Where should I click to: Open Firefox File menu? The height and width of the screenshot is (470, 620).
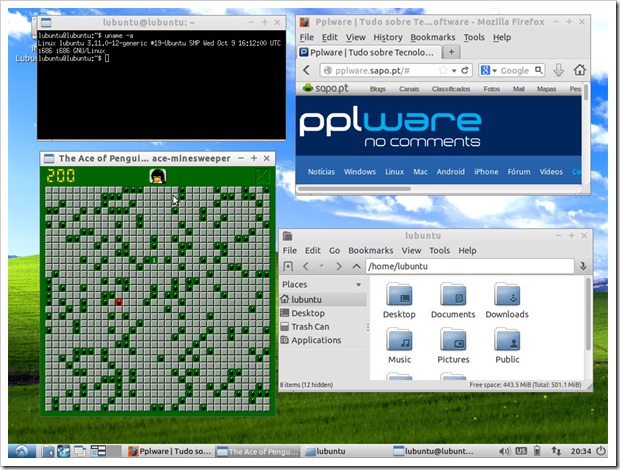pyautogui.click(x=306, y=37)
